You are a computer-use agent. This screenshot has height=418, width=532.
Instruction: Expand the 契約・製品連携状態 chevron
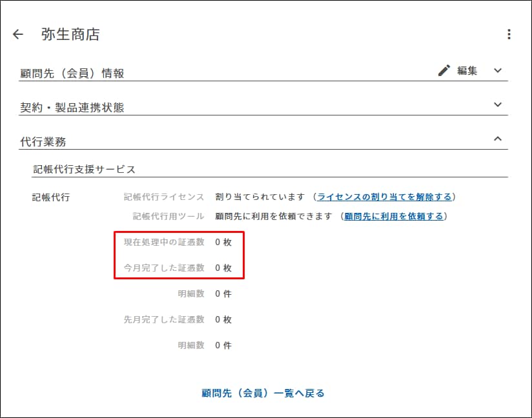point(497,104)
